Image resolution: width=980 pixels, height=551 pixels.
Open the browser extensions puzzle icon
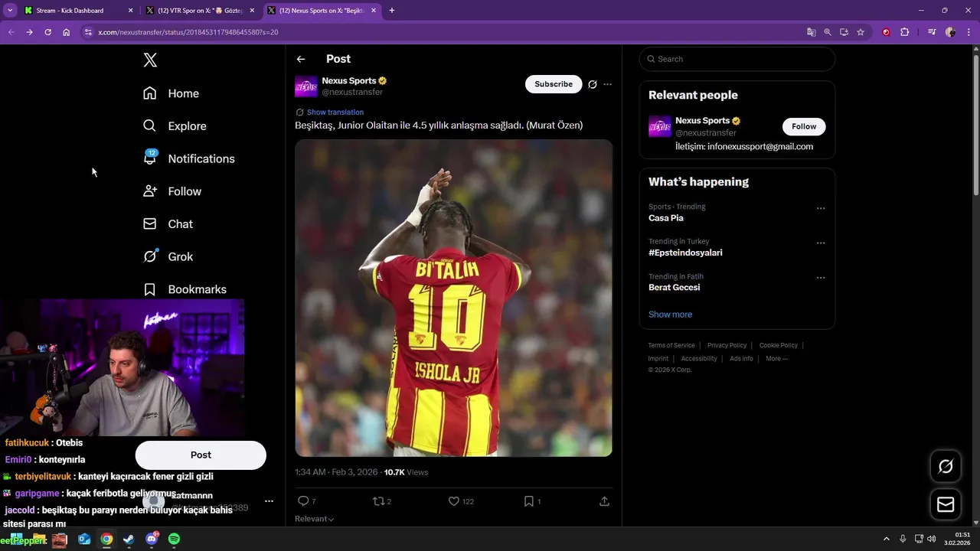point(905,32)
